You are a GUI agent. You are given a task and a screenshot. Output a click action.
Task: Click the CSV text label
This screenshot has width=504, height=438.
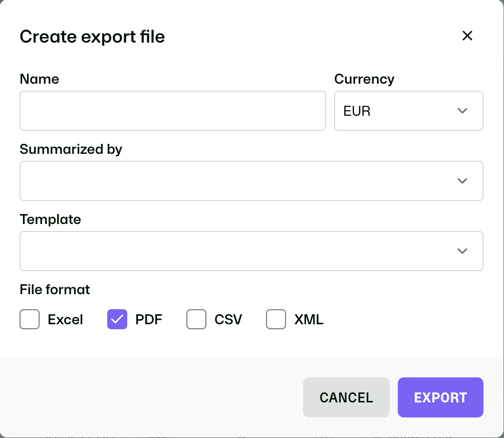click(x=228, y=320)
